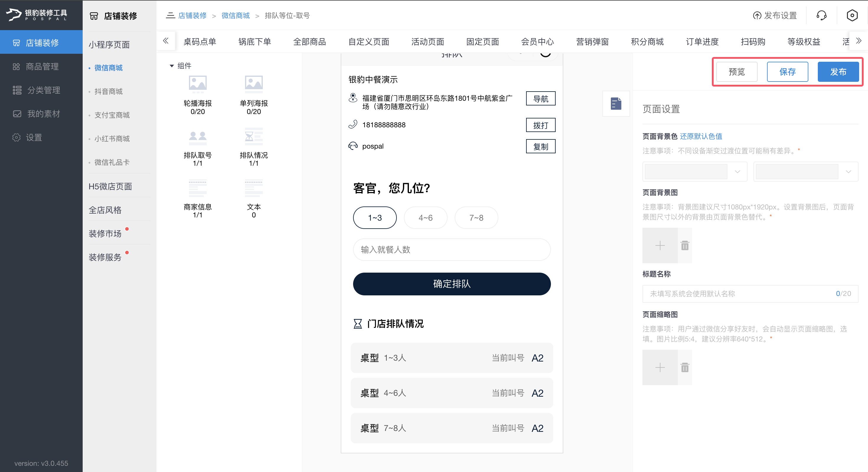Show earlier tabs with the left double chevron

(x=165, y=41)
